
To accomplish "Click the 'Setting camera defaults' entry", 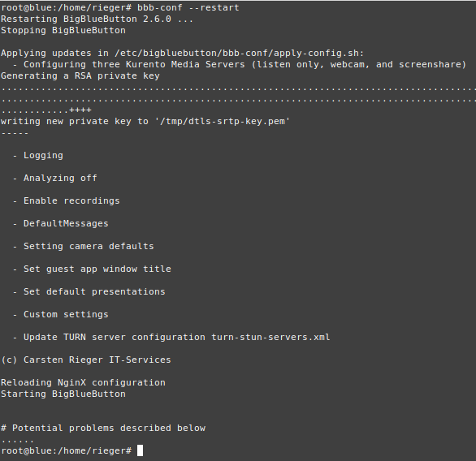I will pos(89,246).
